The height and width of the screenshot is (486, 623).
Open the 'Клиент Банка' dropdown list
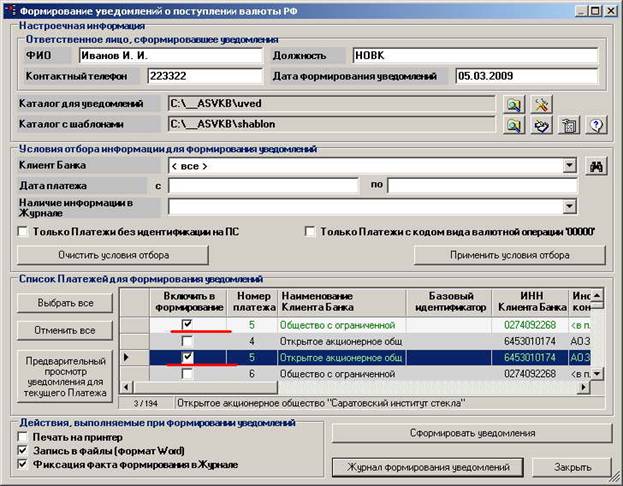point(569,166)
